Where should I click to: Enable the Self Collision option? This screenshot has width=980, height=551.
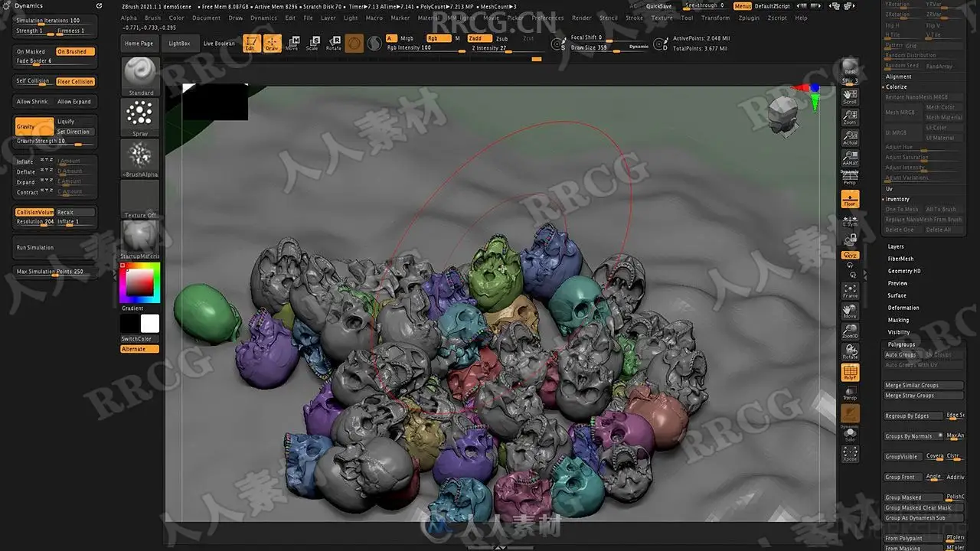(x=34, y=81)
